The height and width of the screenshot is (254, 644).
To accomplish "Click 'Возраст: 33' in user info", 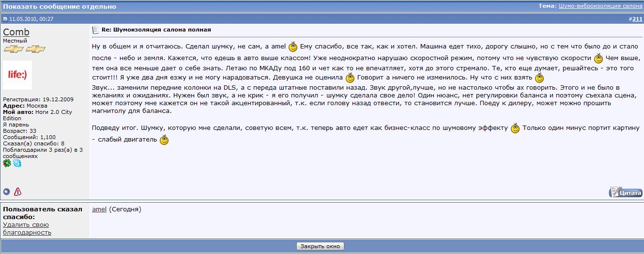I will (19, 131).
